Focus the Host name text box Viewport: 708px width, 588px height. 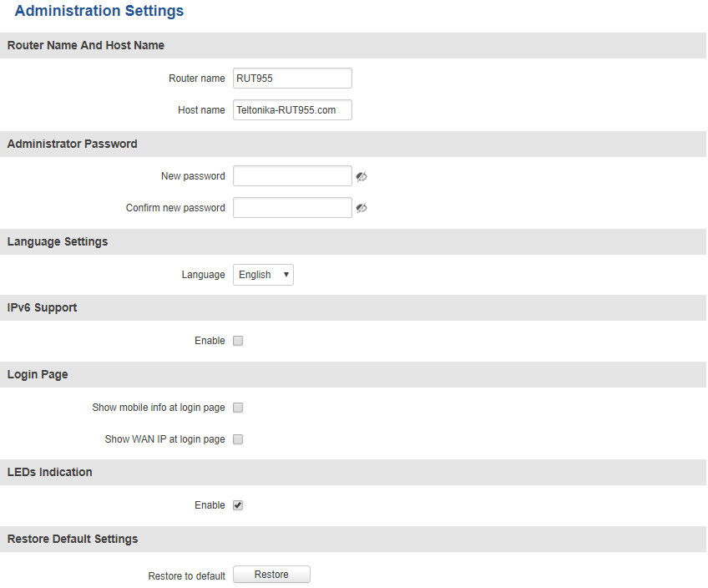292,110
